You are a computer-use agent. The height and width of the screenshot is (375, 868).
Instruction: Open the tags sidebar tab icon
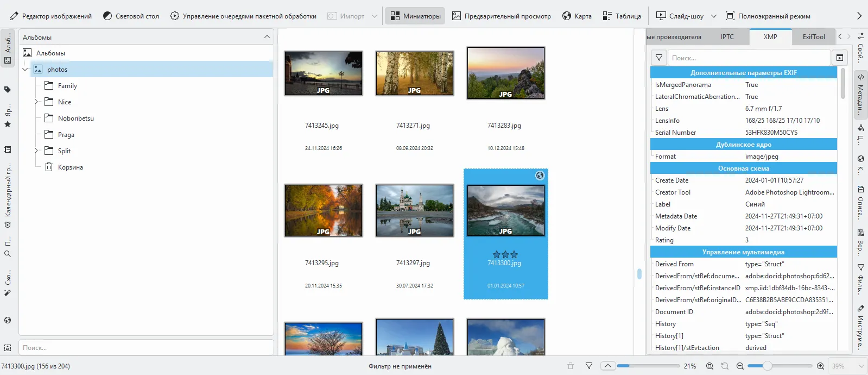click(8, 90)
